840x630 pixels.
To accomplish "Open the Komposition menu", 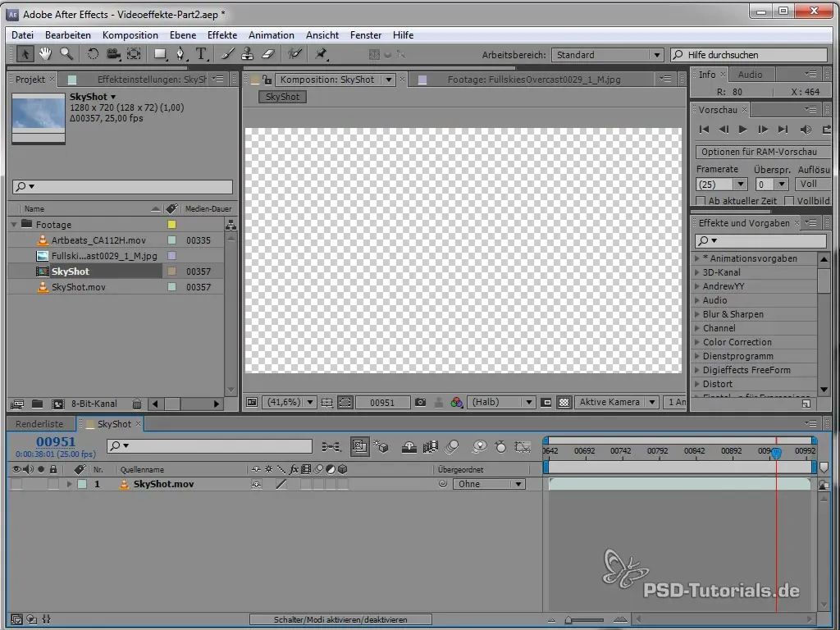I will pos(130,34).
